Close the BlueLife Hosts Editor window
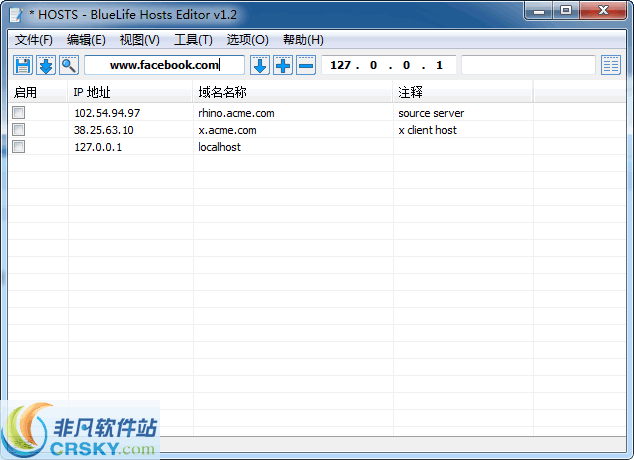 point(603,11)
